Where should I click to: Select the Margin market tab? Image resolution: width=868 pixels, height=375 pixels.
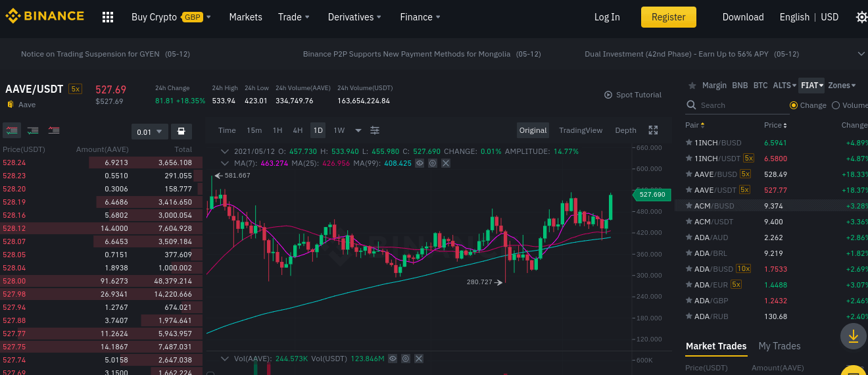715,86
